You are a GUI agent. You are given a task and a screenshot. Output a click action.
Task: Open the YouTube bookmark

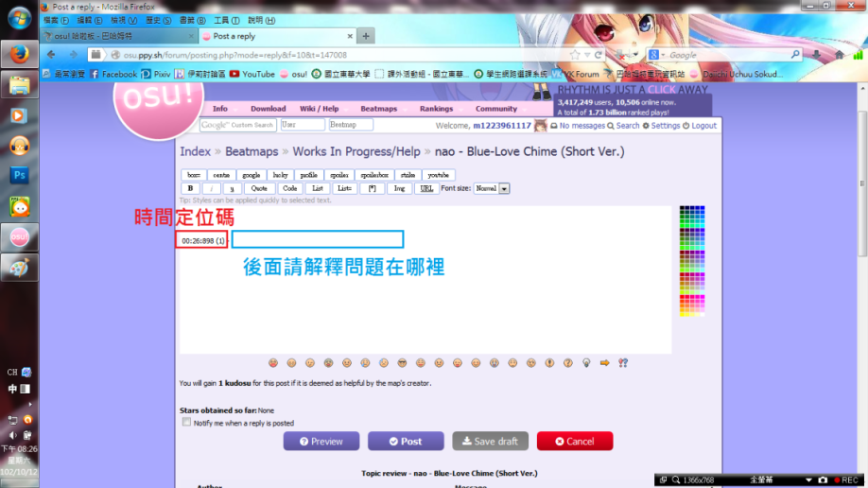252,74
